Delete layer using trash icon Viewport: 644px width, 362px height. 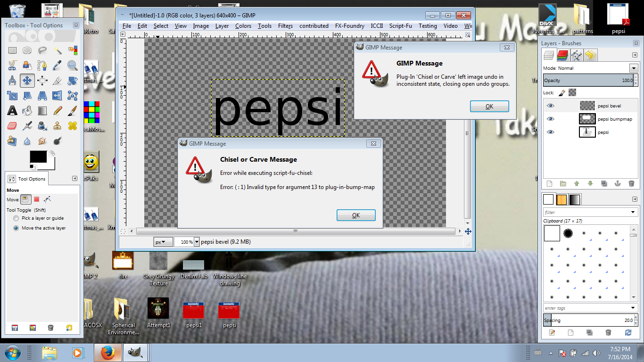(631, 184)
